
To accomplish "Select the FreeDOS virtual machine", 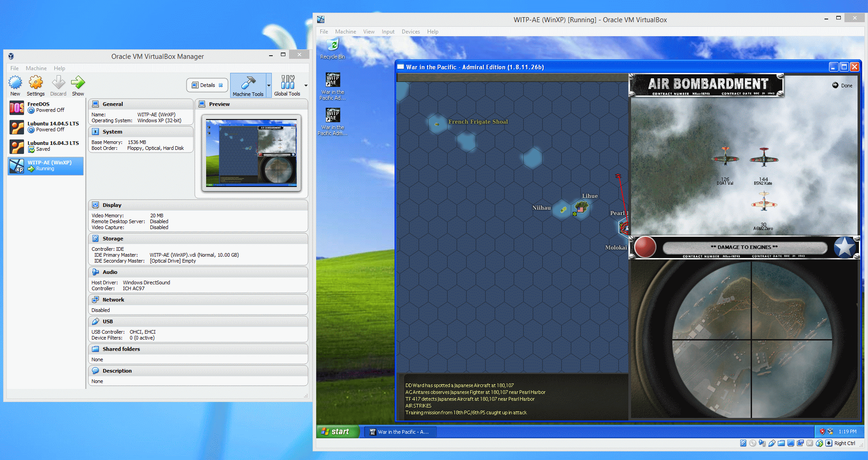I will (x=45, y=107).
